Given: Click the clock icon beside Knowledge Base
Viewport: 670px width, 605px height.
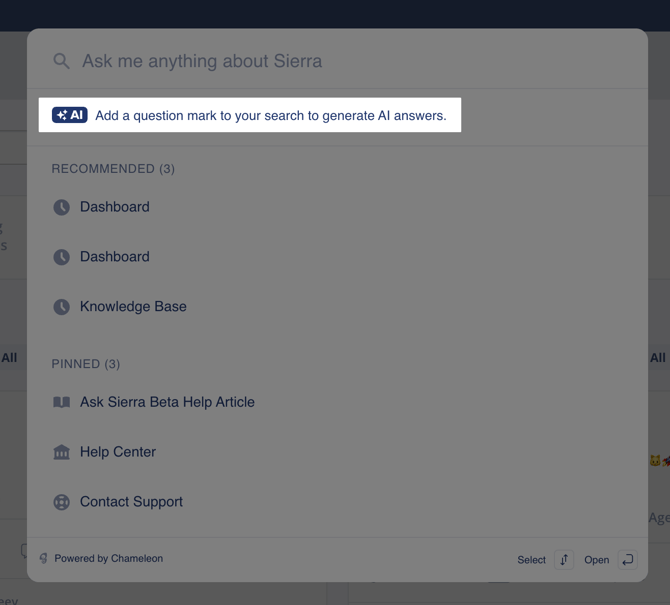Looking at the screenshot, I should pyautogui.click(x=62, y=307).
